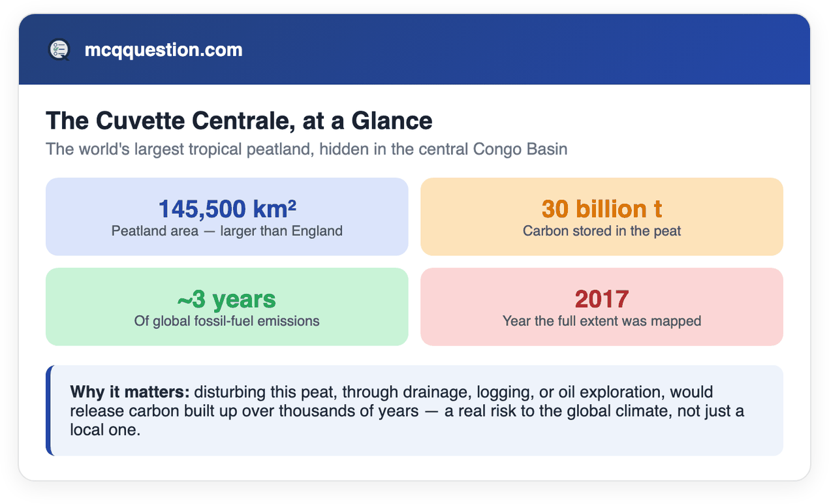The image size is (829, 504).
Task: Click the 'Why it matters' callout box
Action: pos(414,411)
